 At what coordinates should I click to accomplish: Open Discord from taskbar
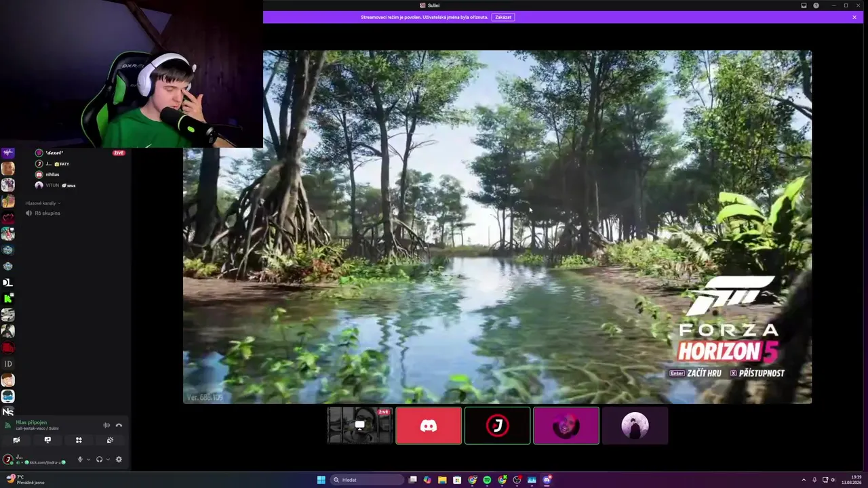coord(547,480)
